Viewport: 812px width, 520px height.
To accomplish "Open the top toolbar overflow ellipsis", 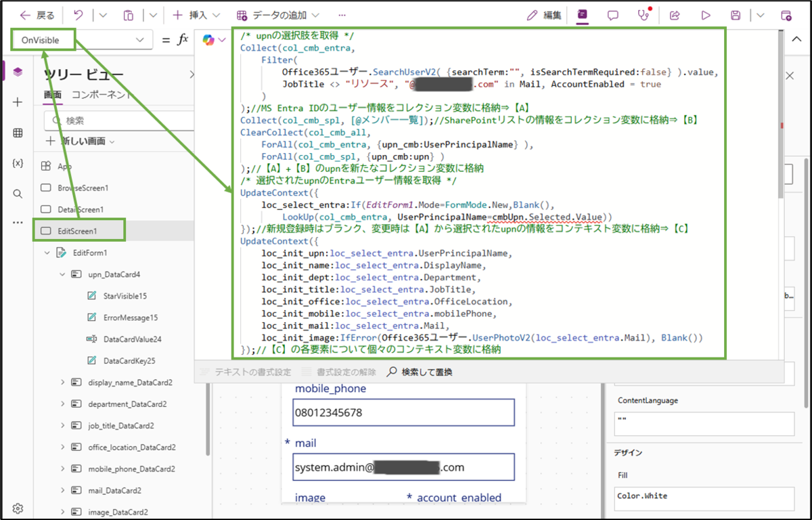I will pyautogui.click(x=342, y=15).
